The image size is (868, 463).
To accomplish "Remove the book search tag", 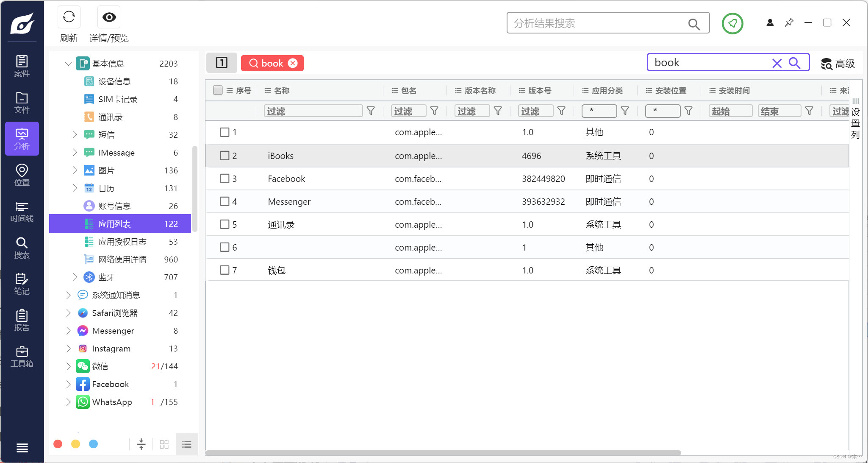I will point(293,63).
